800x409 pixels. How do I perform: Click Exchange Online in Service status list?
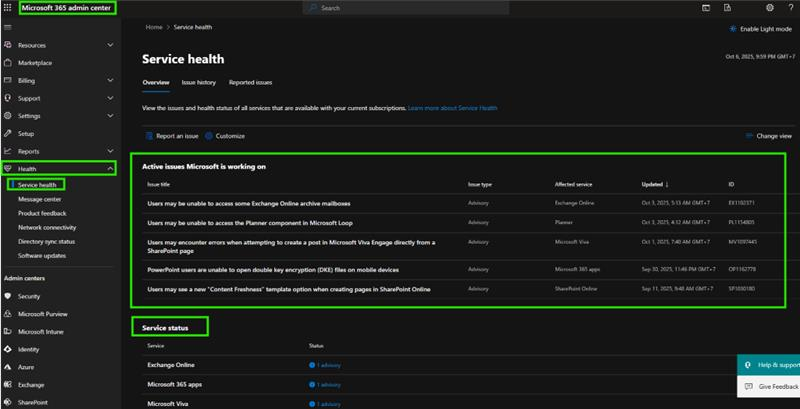click(171, 365)
